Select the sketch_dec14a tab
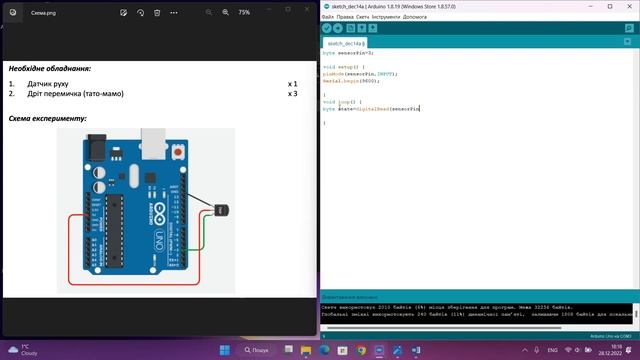 point(345,43)
